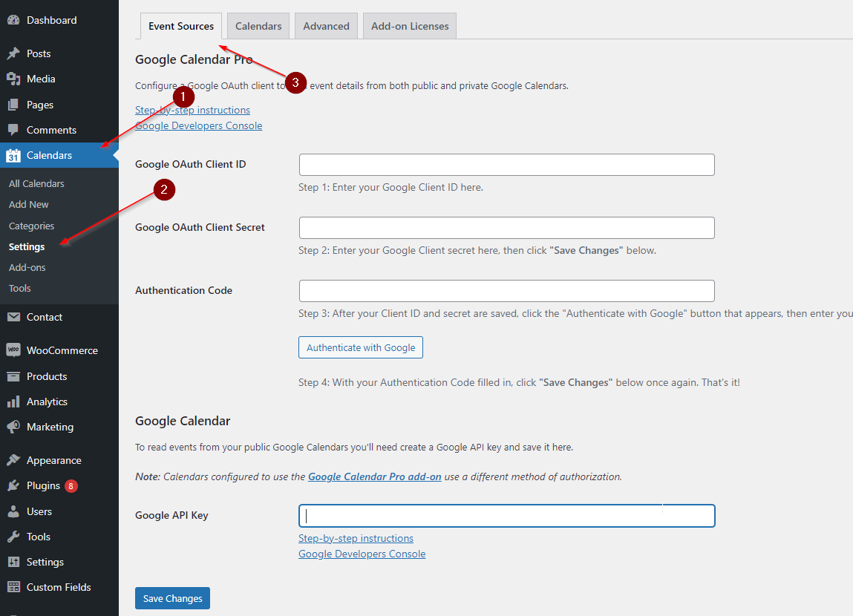
Task: Open Google Developers Console link near top
Action: pyautogui.click(x=198, y=125)
